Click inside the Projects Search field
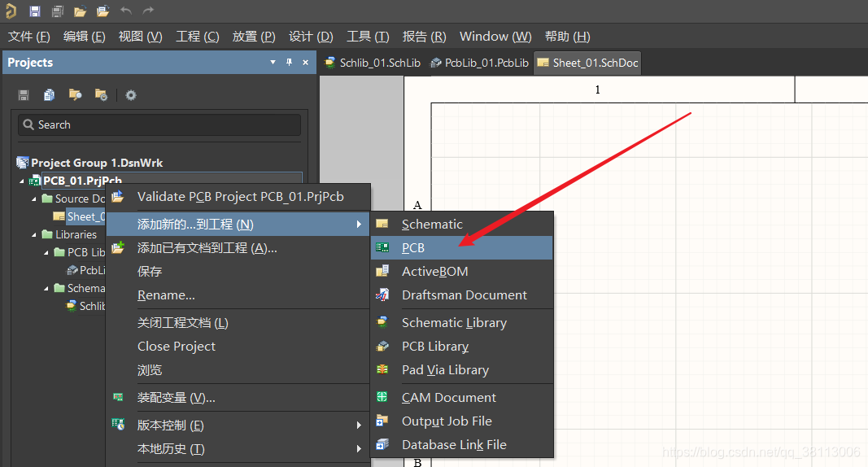868x467 pixels. point(159,124)
